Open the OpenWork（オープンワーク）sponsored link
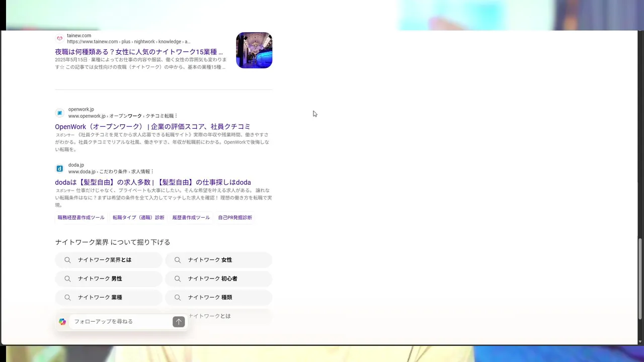 152,127
